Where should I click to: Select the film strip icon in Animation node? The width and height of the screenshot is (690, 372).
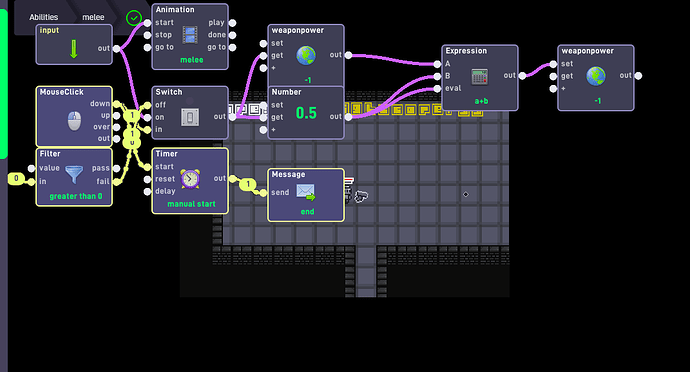(x=190, y=35)
